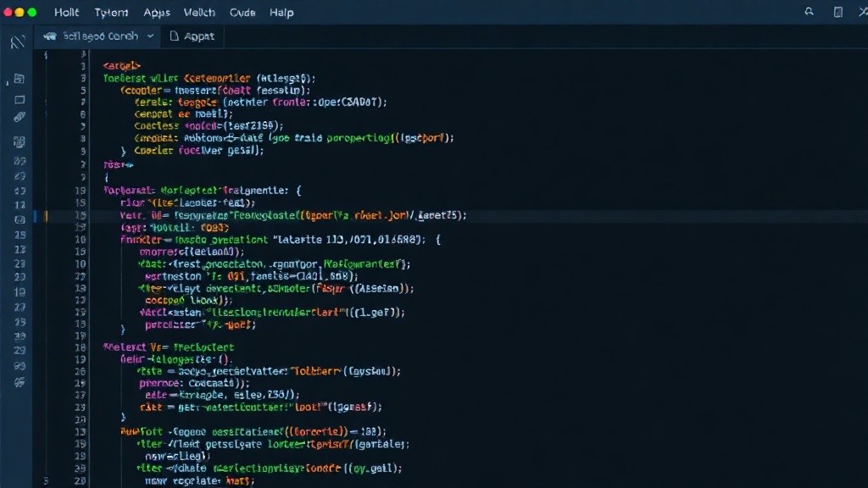The image size is (868, 488).
Task: Click the highlighted code line ending in "75);"
Action: 293,215
